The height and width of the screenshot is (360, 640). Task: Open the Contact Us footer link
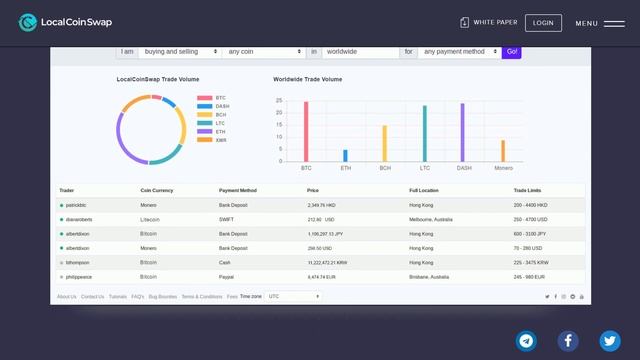93,297
